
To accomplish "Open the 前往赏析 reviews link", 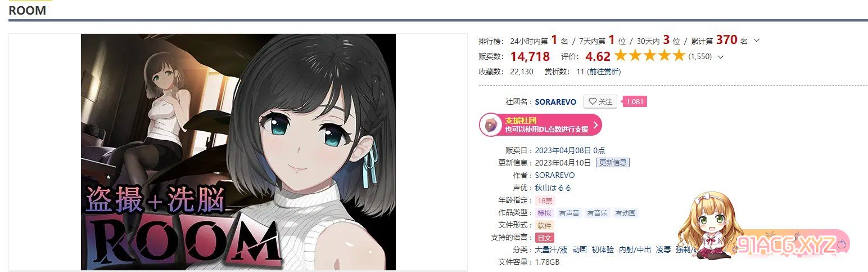I will [x=604, y=72].
